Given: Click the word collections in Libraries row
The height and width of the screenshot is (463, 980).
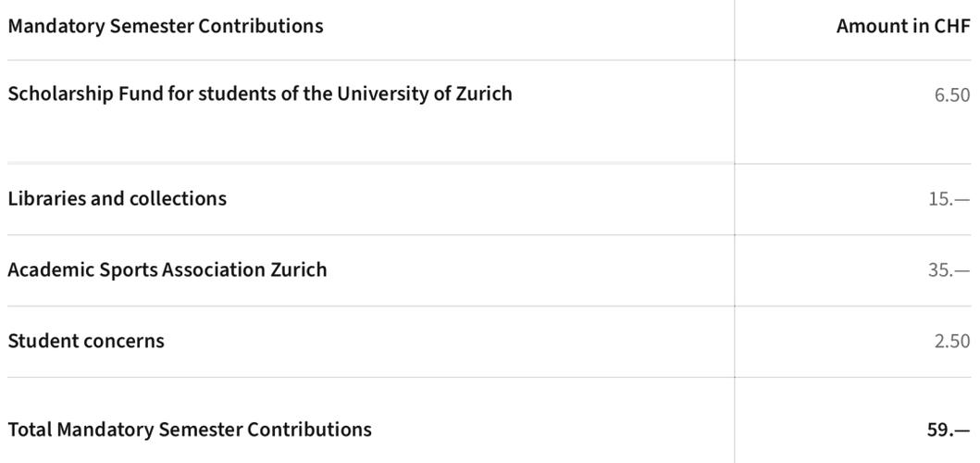Looking at the screenshot, I should 178,198.
